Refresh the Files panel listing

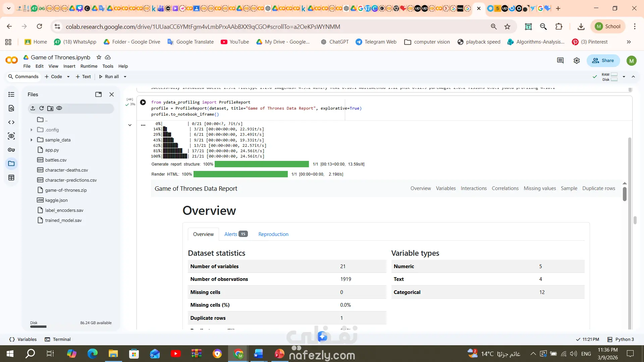42,108
